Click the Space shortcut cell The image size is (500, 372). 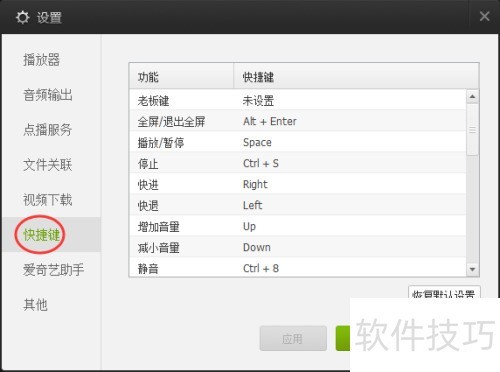[x=257, y=143]
